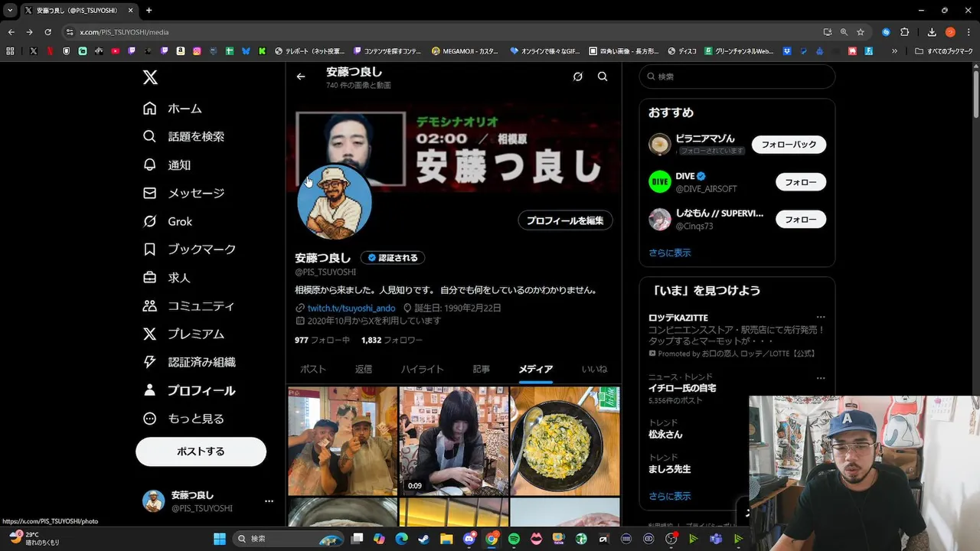The width and height of the screenshot is (980, 551).
Task: Reload the page in Chrome
Action: click(x=47, y=32)
